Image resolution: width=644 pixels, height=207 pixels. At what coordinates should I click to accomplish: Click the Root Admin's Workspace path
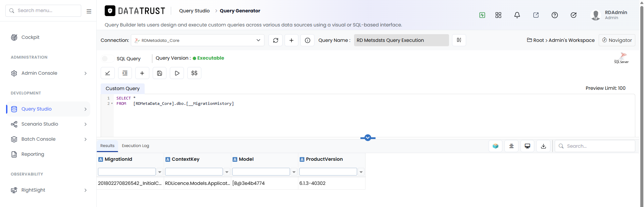click(561, 40)
